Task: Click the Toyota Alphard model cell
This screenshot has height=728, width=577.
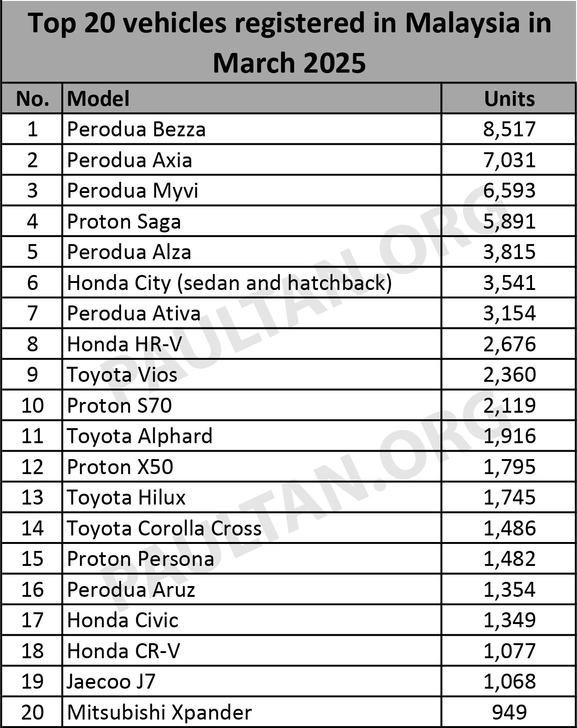Action: [140, 436]
